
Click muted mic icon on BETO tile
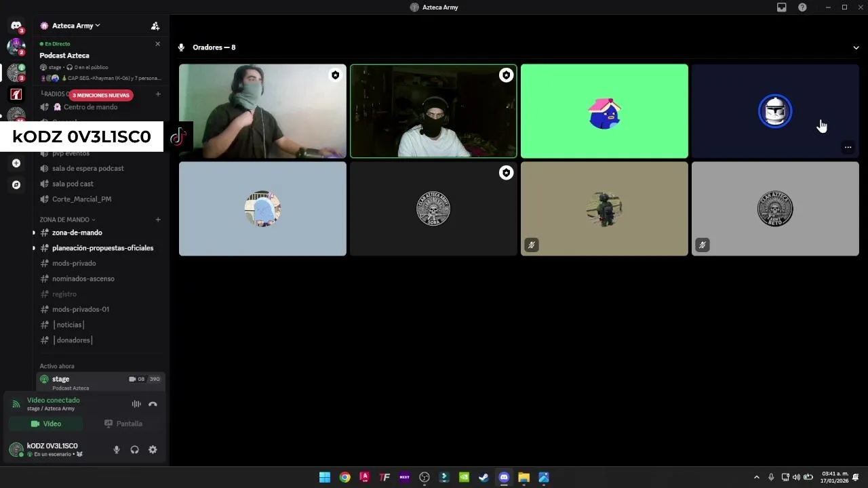point(703,245)
